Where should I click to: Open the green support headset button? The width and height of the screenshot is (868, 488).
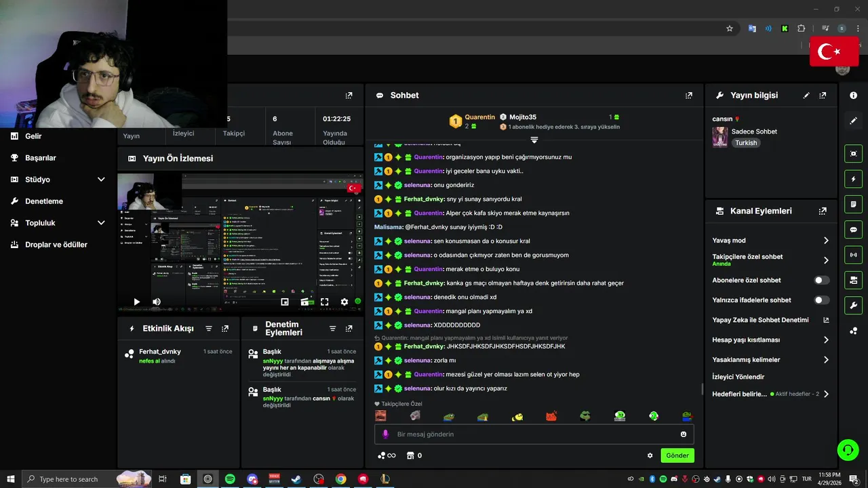tap(847, 449)
